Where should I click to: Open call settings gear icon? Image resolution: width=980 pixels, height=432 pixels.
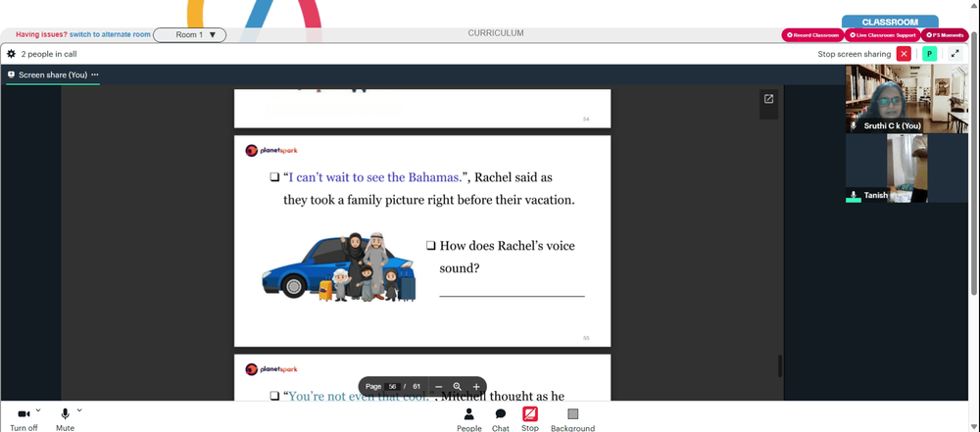click(11, 54)
